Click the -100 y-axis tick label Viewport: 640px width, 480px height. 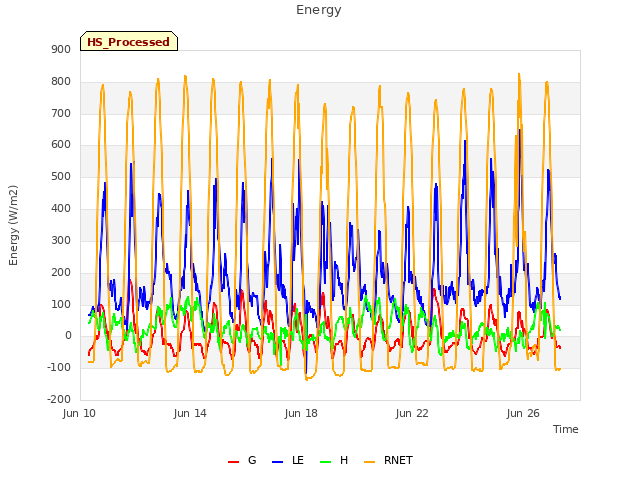59,367
